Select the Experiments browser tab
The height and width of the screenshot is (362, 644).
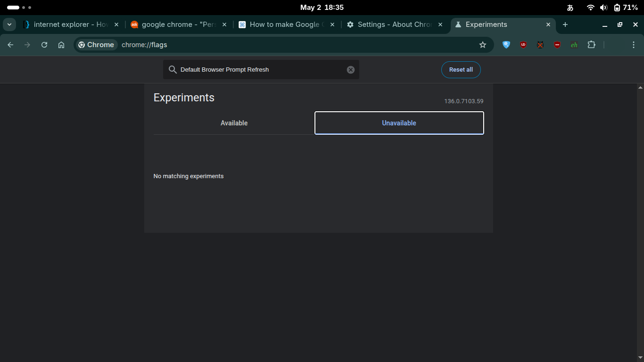click(x=504, y=25)
